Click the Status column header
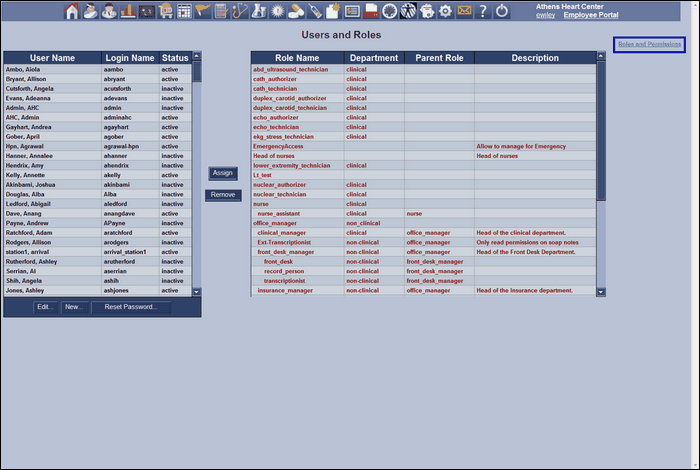700x470 pixels. point(175,58)
